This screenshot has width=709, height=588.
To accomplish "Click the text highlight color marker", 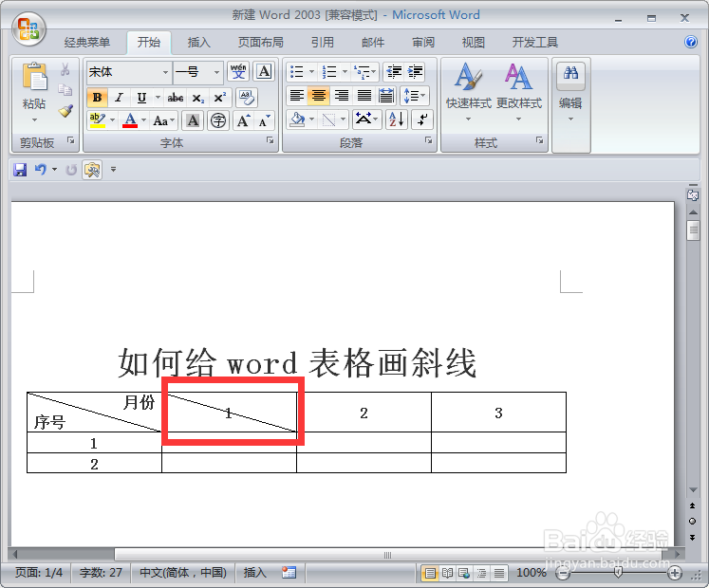I will [97, 120].
